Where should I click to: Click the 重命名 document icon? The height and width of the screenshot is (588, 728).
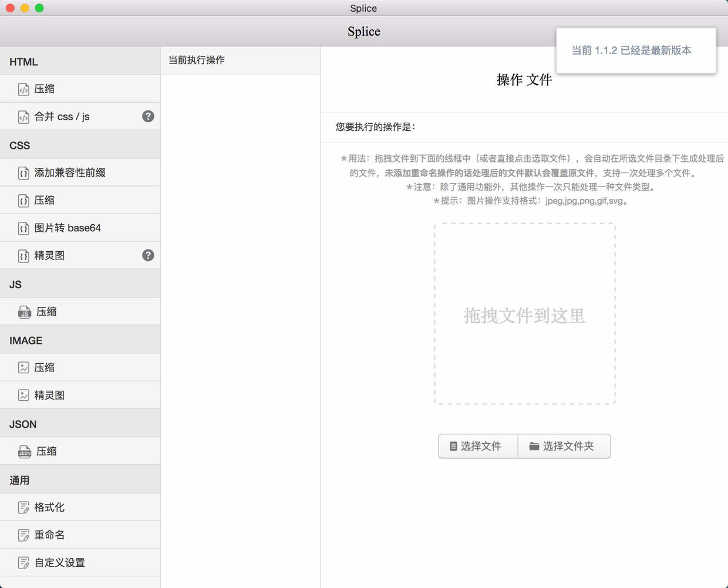(x=23, y=535)
